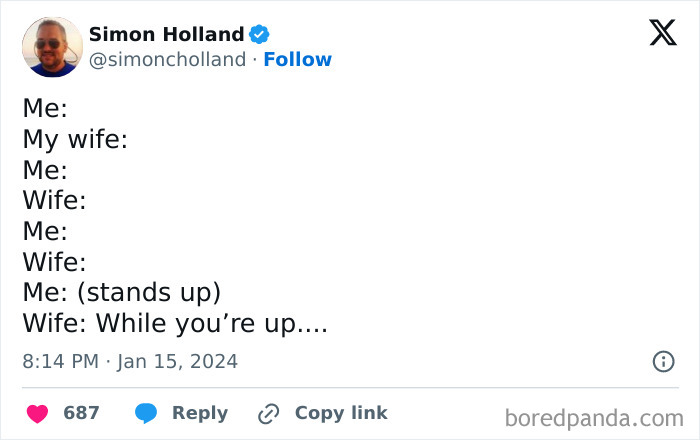Click the first 'Me:' line of the tweet

[x=45, y=108]
